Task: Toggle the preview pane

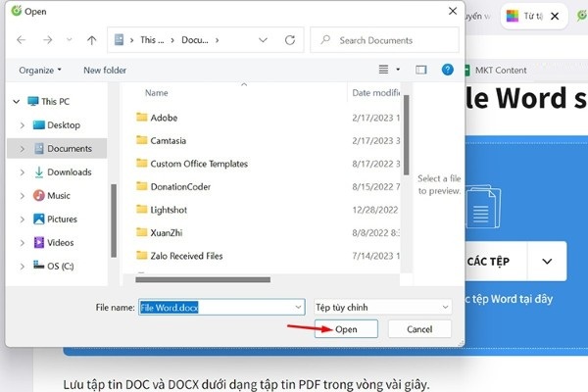Action: coord(420,70)
